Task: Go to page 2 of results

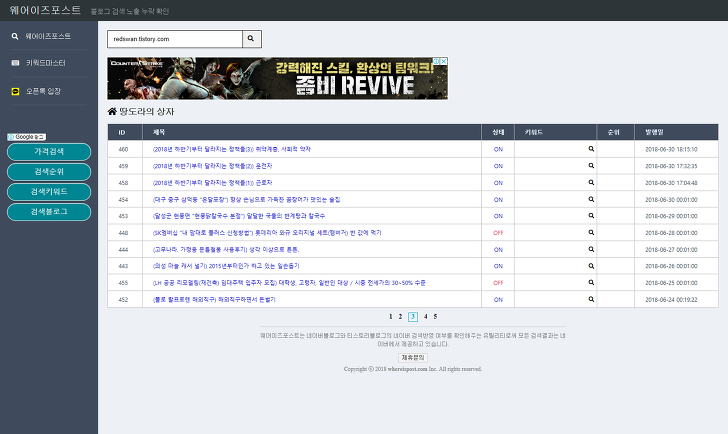Action: (x=400, y=317)
